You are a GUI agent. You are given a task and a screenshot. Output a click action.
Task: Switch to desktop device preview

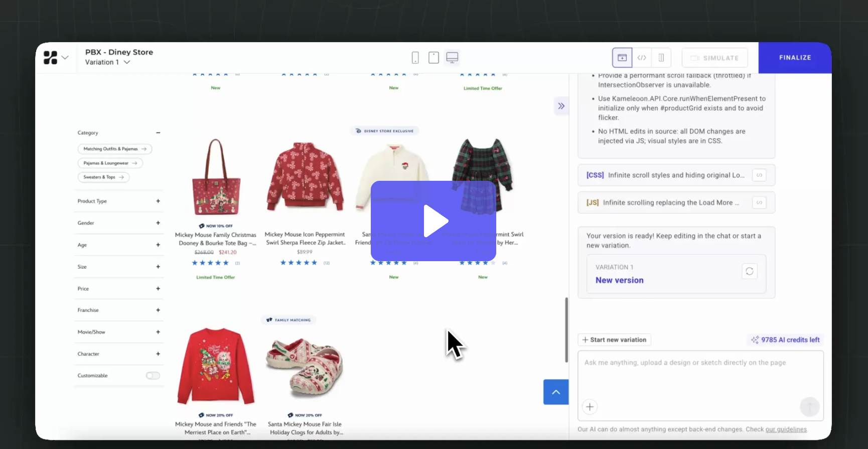point(452,58)
